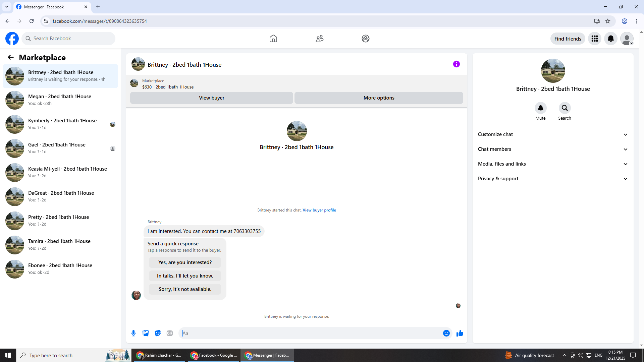Send a thumbs-up like
Image resolution: width=644 pixels, height=362 pixels.
(x=460, y=333)
